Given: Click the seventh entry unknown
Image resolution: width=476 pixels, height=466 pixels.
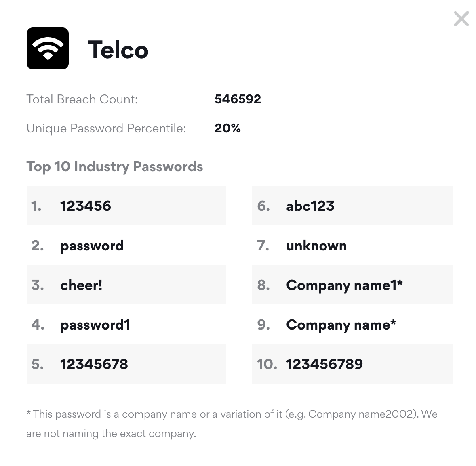Looking at the screenshot, I should point(316,246).
